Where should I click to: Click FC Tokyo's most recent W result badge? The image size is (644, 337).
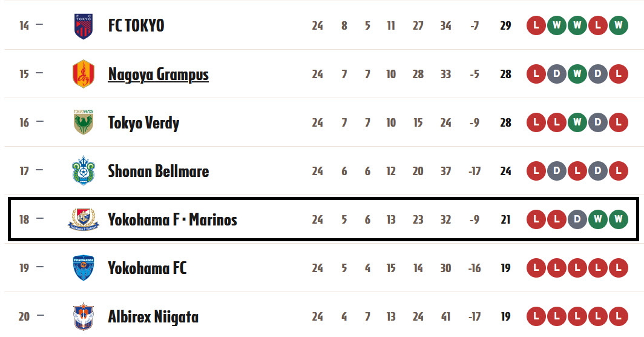coord(619,25)
